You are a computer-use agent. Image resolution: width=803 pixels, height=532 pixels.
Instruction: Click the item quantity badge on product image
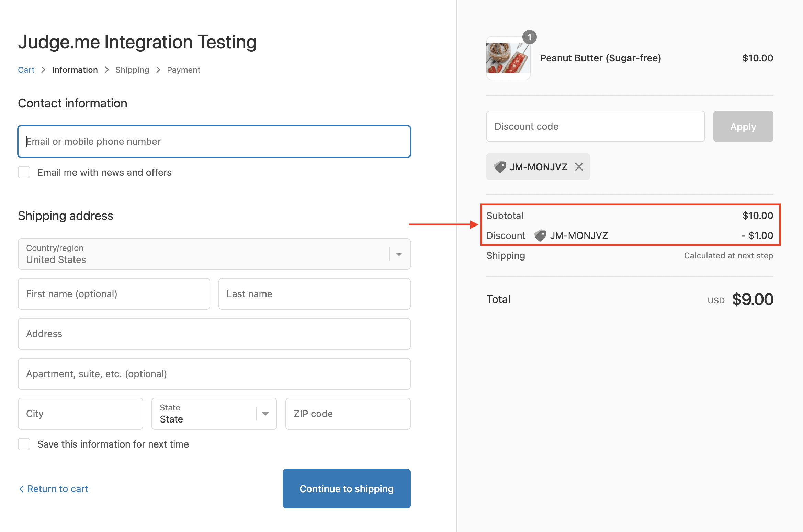point(529,37)
